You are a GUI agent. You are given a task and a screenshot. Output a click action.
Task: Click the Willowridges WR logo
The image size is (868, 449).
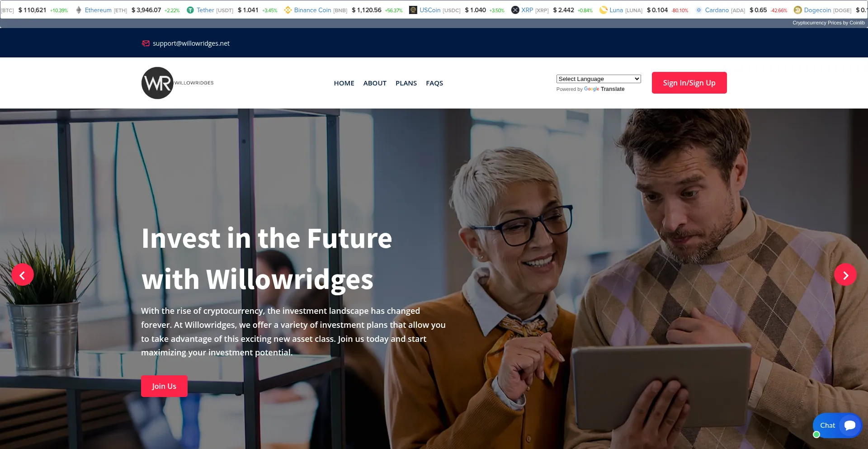tap(177, 83)
